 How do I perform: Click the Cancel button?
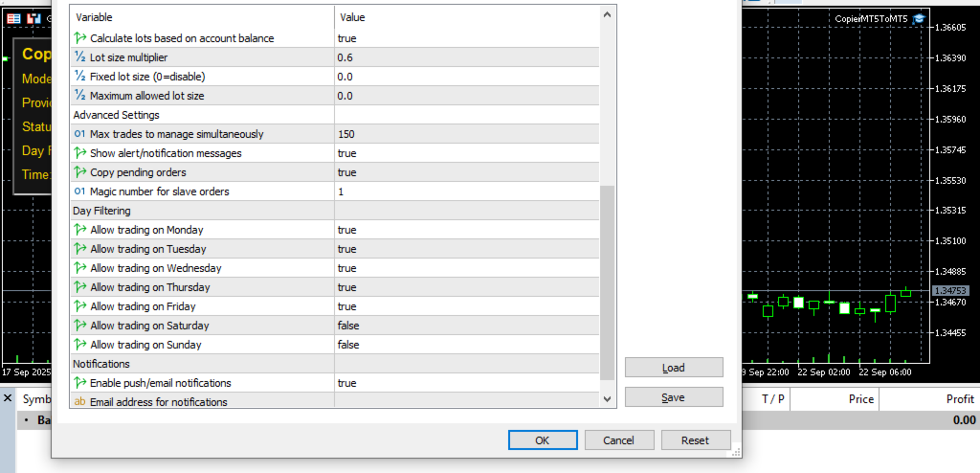(x=619, y=439)
